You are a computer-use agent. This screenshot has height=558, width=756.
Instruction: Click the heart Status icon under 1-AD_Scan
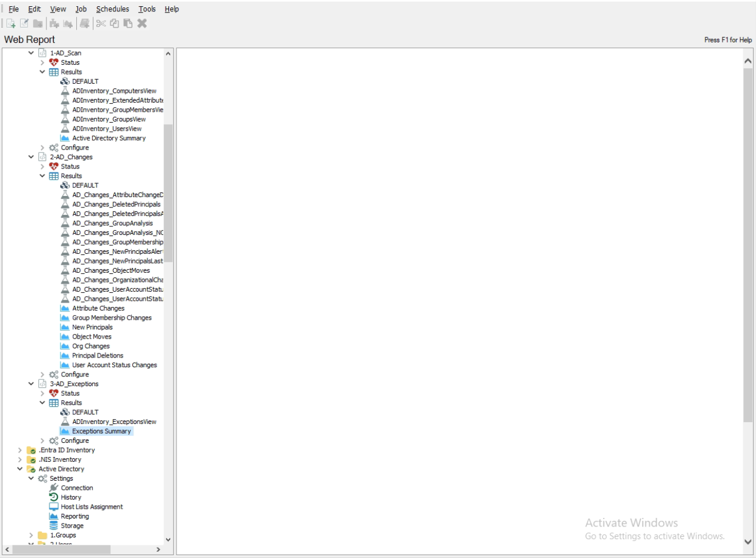pos(54,62)
